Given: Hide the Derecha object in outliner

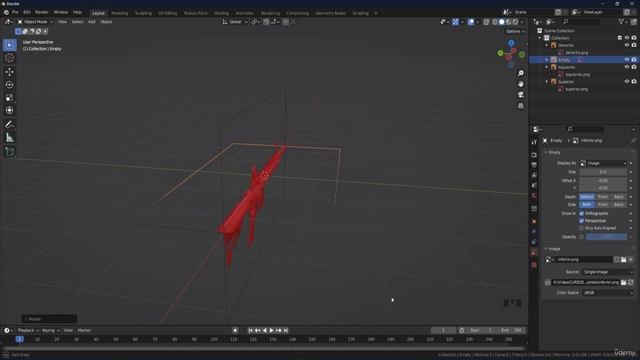Looking at the screenshot, I should click(x=627, y=45).
